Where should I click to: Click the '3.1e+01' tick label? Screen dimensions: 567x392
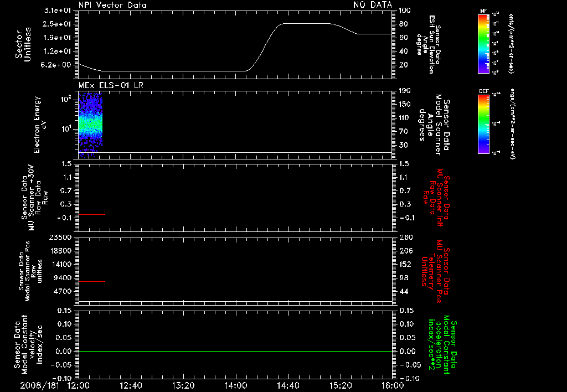58,11
